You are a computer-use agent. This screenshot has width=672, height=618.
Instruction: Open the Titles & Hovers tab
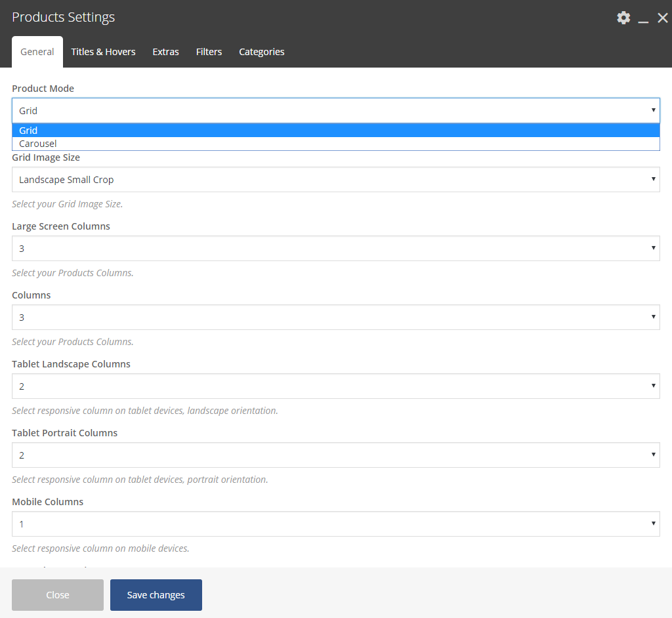click(103, 52)
